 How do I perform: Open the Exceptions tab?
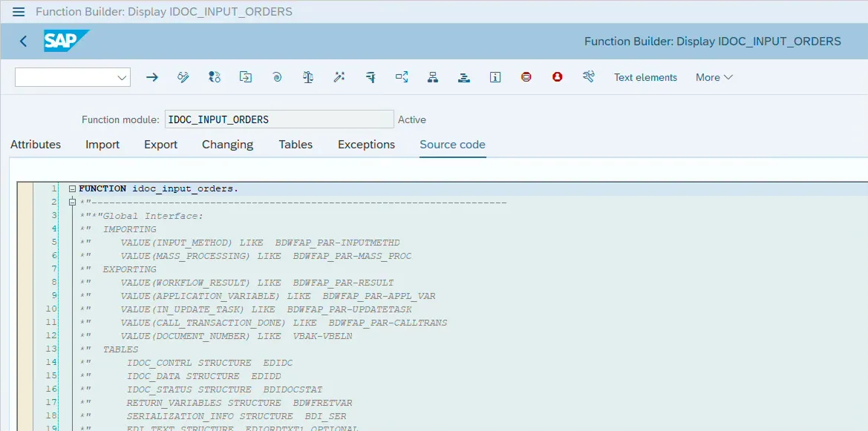point(366,145)
